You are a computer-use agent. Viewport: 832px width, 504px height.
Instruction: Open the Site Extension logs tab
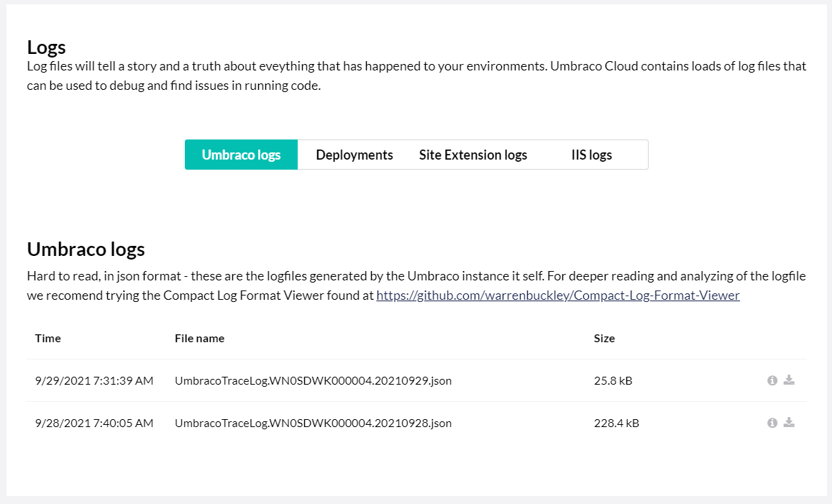473,155
